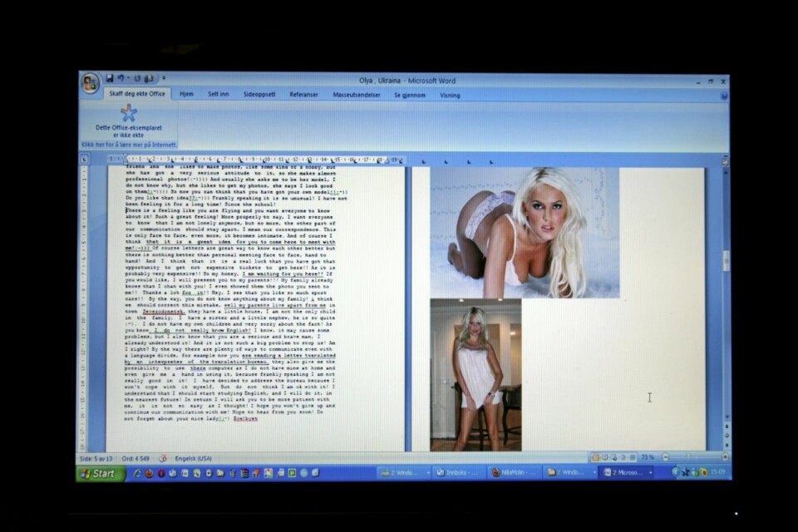Click the Engelsk (USA) language indicator
Image resolution: width=798 pixels, height=532 pixels.
(x=193, y=458)
